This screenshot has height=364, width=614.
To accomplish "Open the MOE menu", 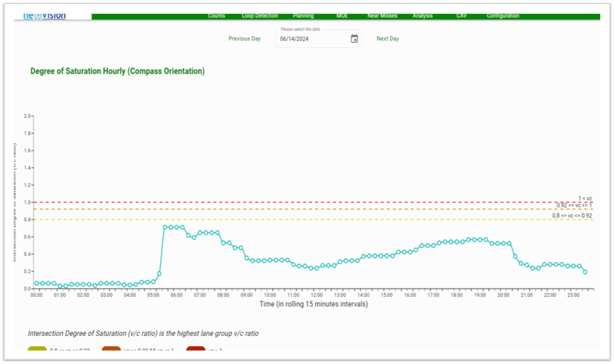I will pyautogui.click(x=342, y=16).
